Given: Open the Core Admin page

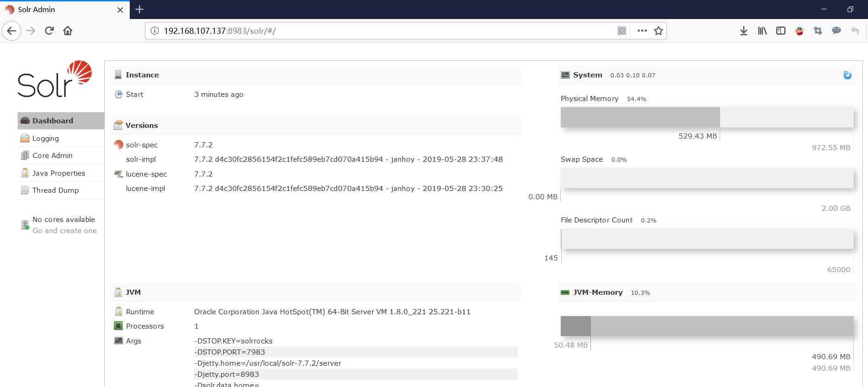Looking at the screenshot, I should click(x=61, y=156).
